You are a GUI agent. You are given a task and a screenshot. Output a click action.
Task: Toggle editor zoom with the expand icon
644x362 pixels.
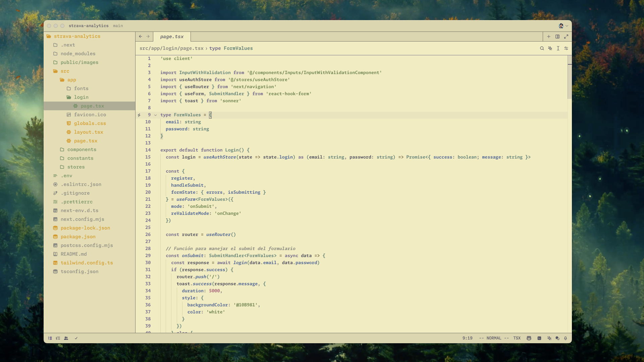(x=566, y=37)
